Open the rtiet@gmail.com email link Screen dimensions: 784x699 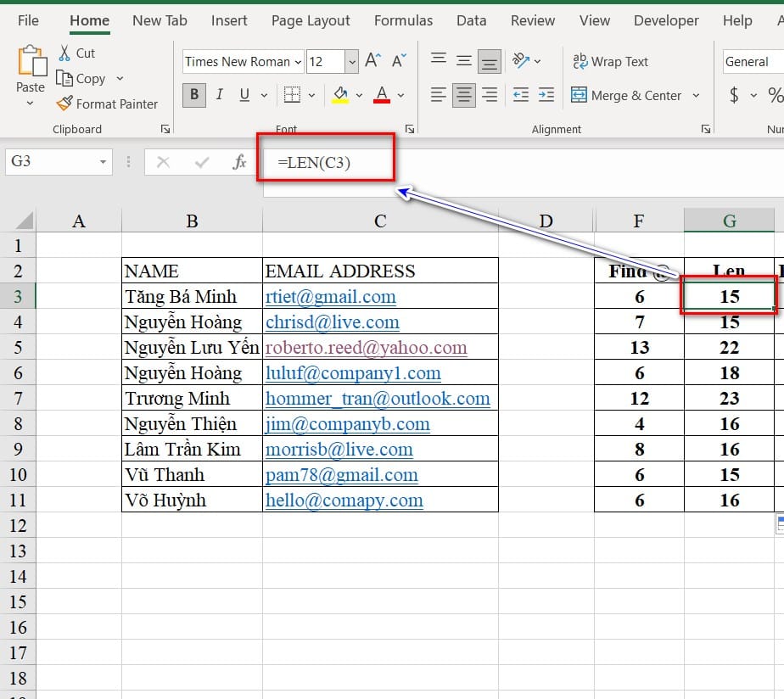click(330, 297)
